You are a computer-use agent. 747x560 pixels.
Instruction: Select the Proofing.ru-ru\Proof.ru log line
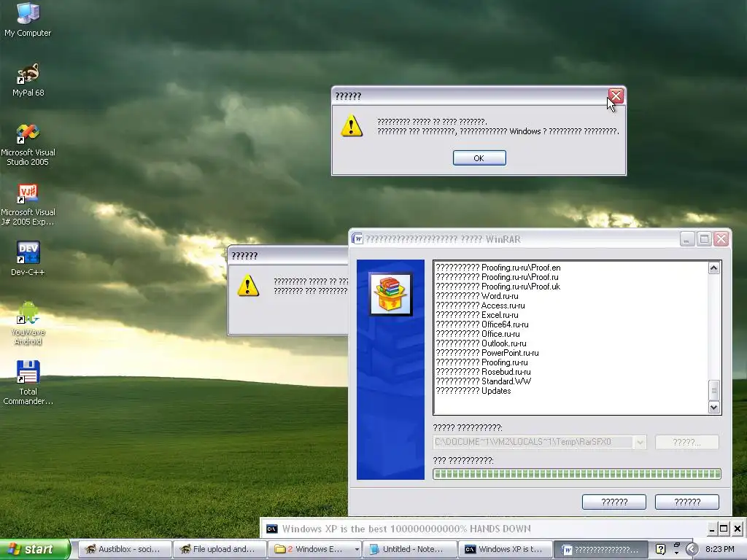pos(497,277)
